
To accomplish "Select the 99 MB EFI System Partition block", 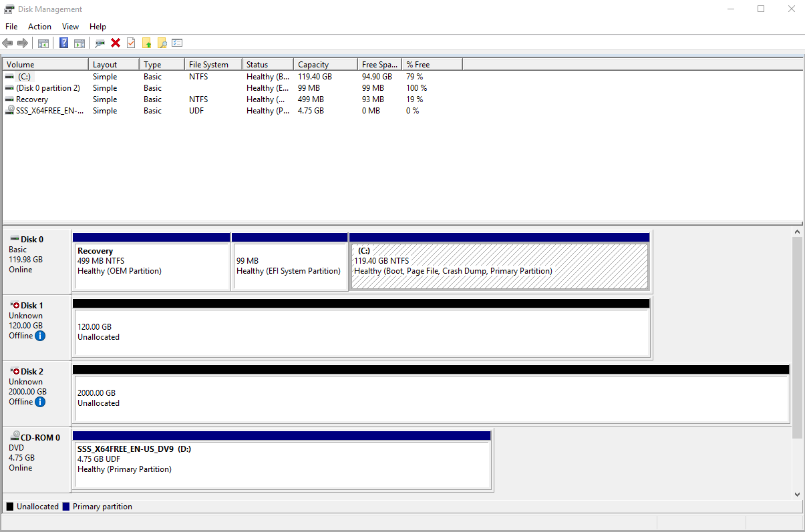I will tap(290, 261).
